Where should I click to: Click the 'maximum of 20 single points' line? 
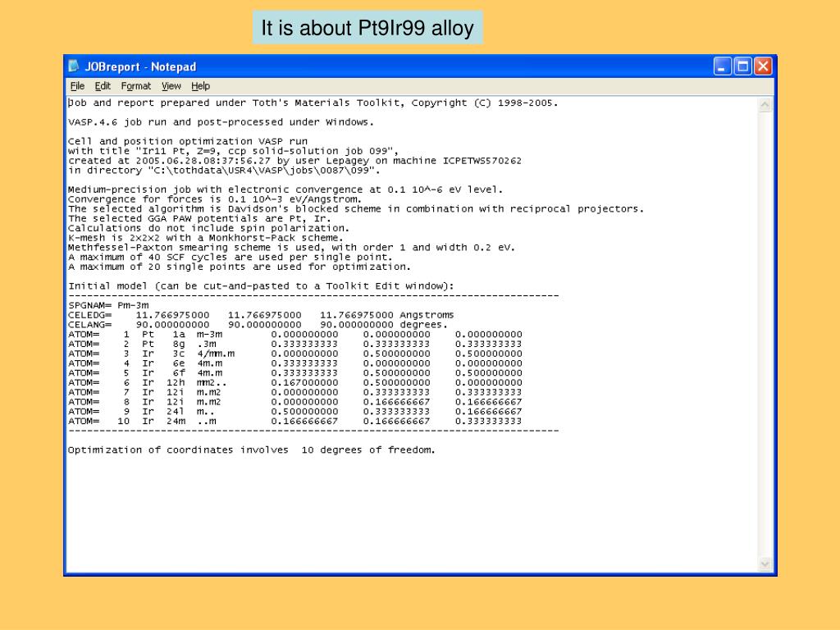[240, 267]
